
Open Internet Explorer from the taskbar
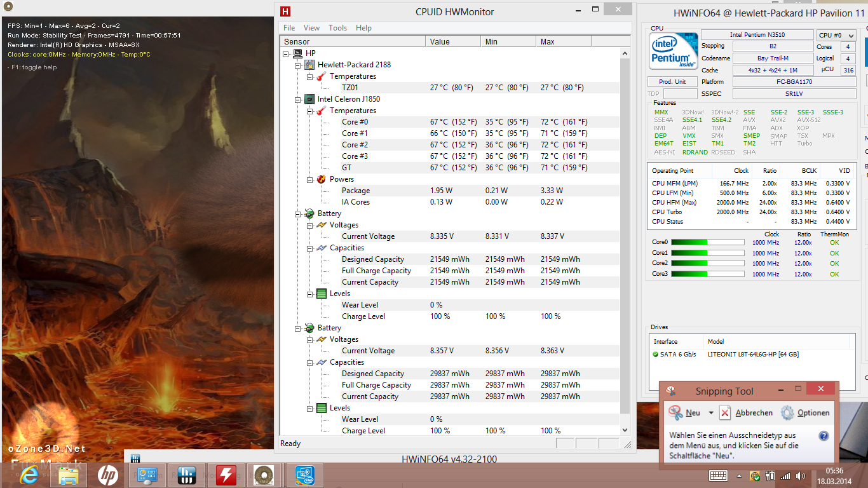pyautogui.click(x=29, y=475)
